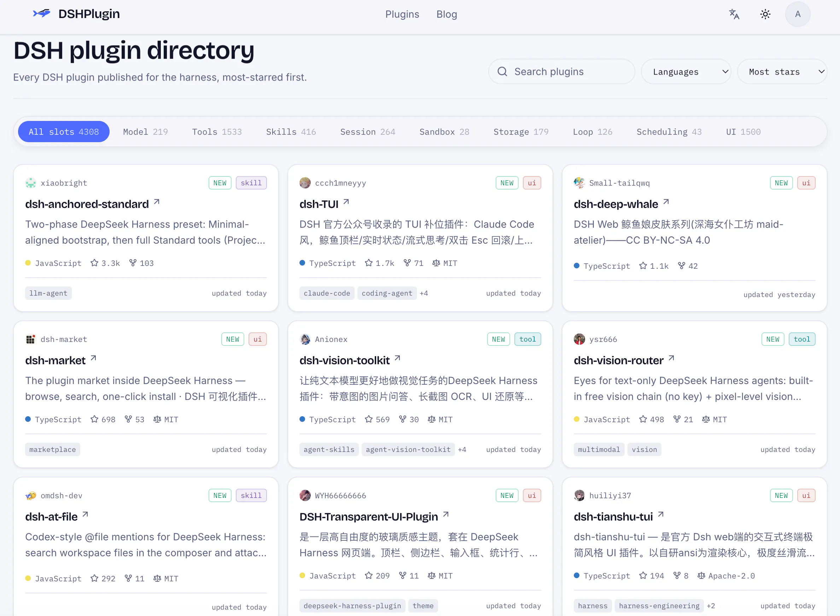Expand the Most stars sort dropdown

[x=782, y=71]
